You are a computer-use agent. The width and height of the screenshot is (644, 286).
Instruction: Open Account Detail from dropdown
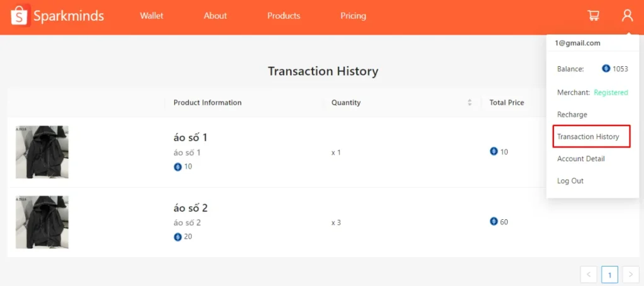(x=580, y=159)
